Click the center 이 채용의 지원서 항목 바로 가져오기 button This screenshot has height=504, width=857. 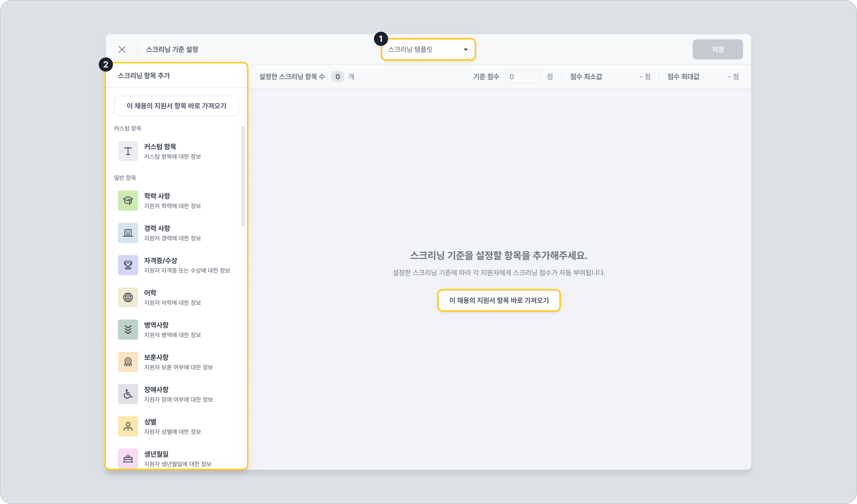[x=499, y=300]
